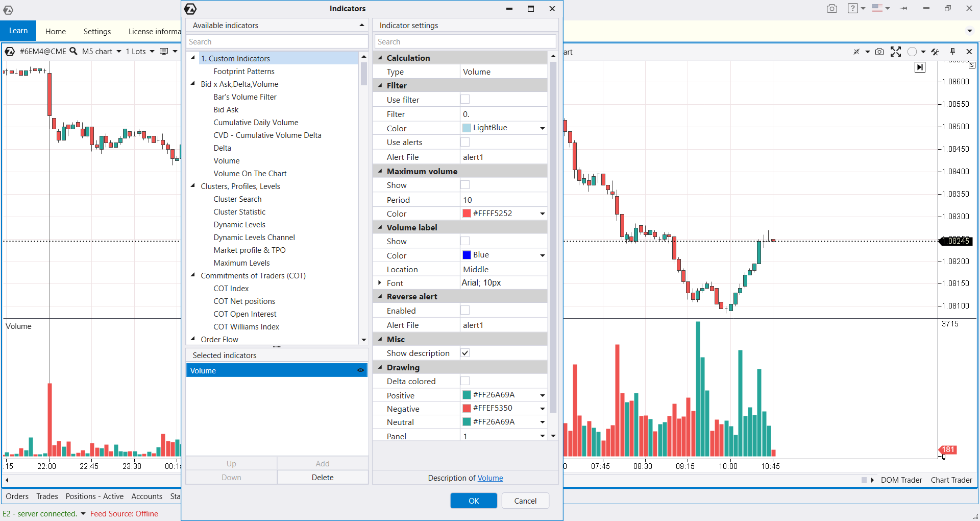
Task: Click the instrument search magnifier icon
Action: (73, 51)
